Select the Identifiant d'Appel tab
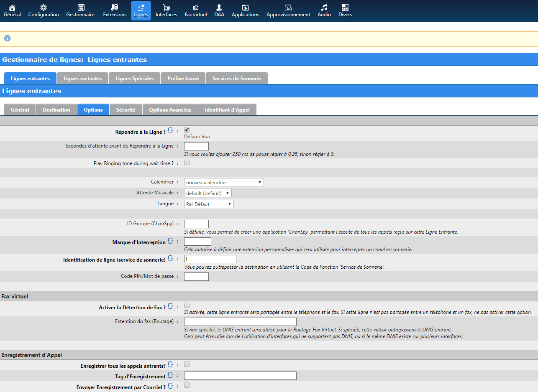This screenshot has width=538, height=392. click(x=227, y=110)
